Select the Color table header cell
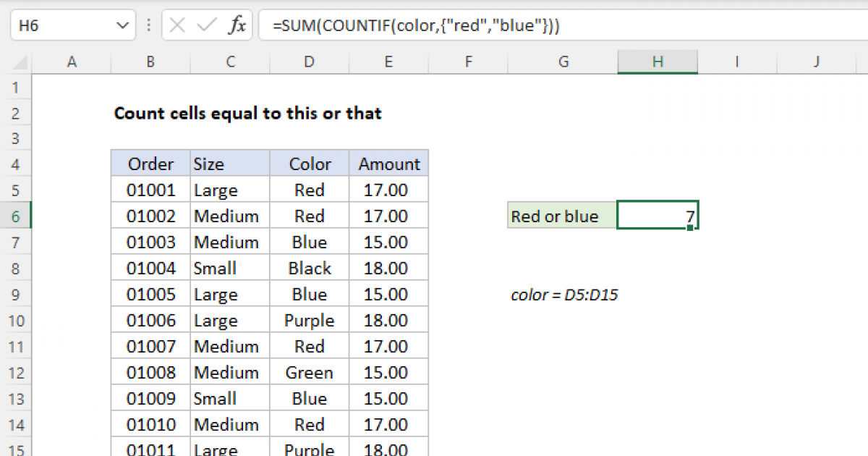868x456 pixels. coord(310,164)
